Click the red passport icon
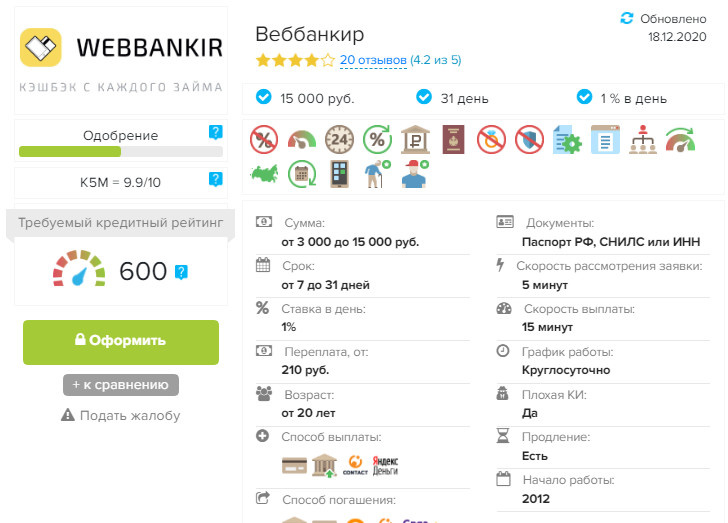Viewport: 728px width, 523px height. (x=453, y=139)
